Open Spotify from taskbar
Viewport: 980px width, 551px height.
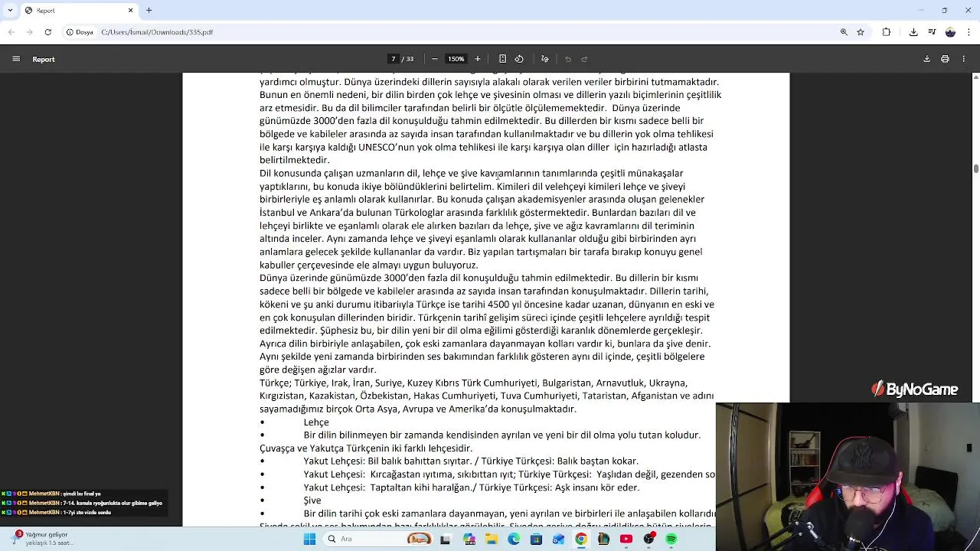click(x=671, y=539)
